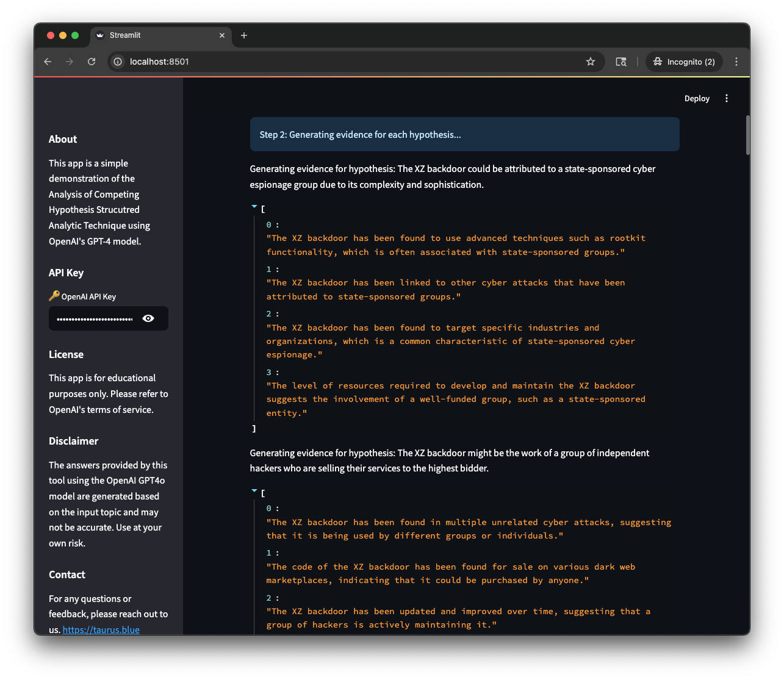Click the Deploy button
Viewport: 784px width, 680px height.
pos(697,98)
